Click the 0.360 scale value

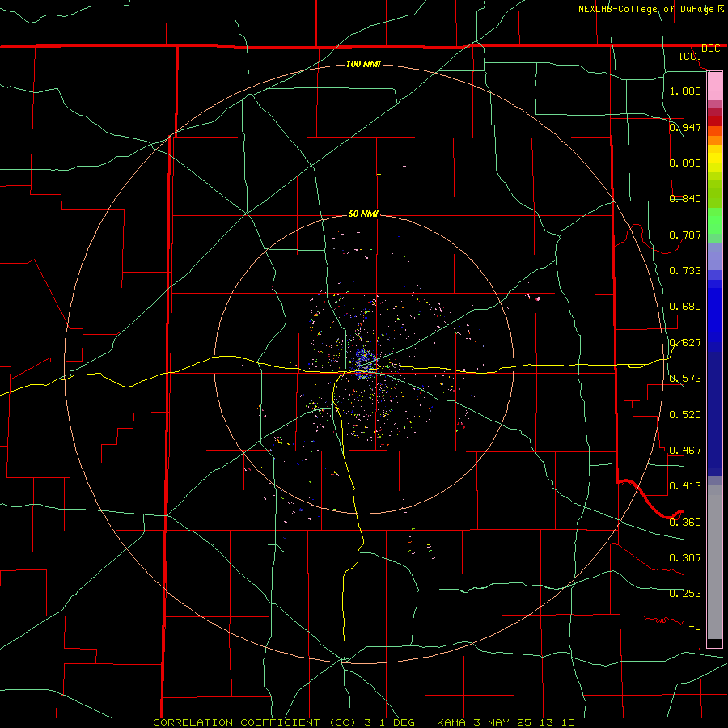[x=685, y=523]
